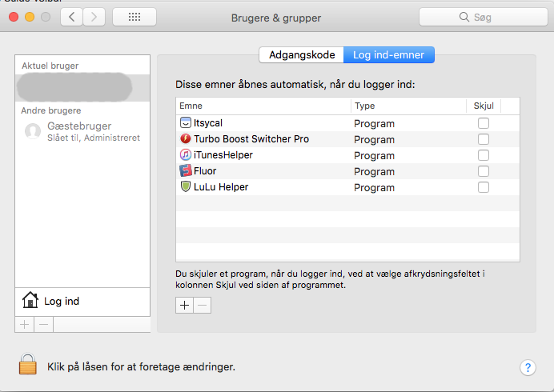The width and height of the screenshot is (554, 392).
Task: Open Log ind options
Action: [82, 302]
